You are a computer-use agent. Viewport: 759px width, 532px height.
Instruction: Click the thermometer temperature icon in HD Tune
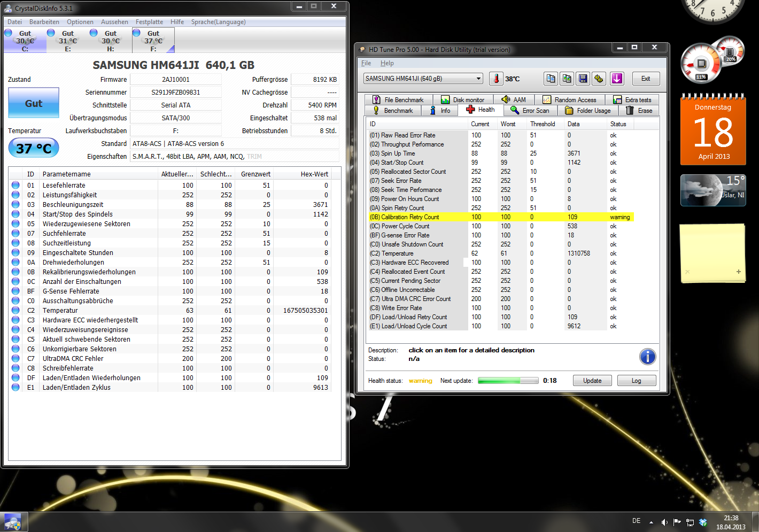pos(496,79)
